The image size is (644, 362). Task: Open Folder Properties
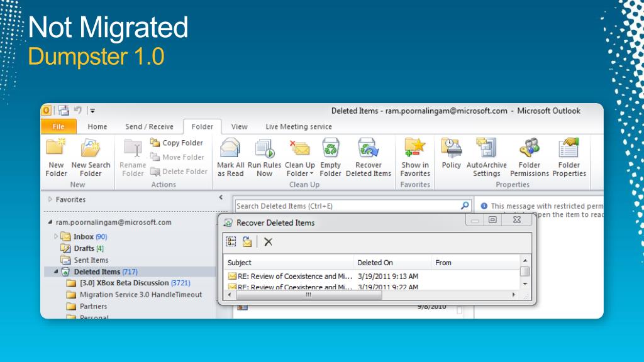[569, 158]
